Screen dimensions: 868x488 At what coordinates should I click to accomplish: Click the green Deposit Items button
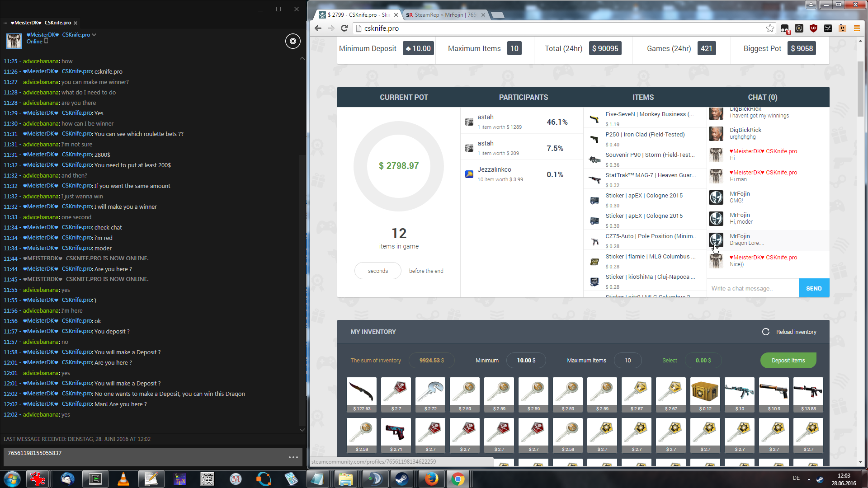pos(788,360)
